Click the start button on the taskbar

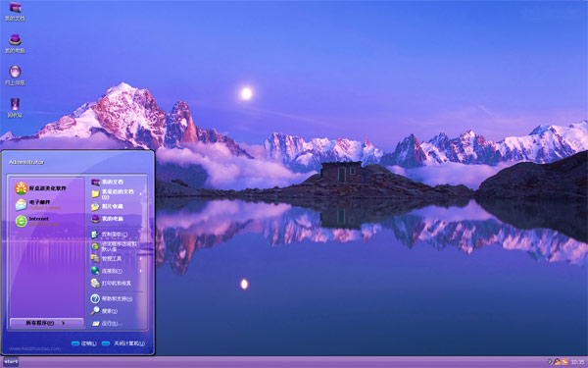coord(11,362)
